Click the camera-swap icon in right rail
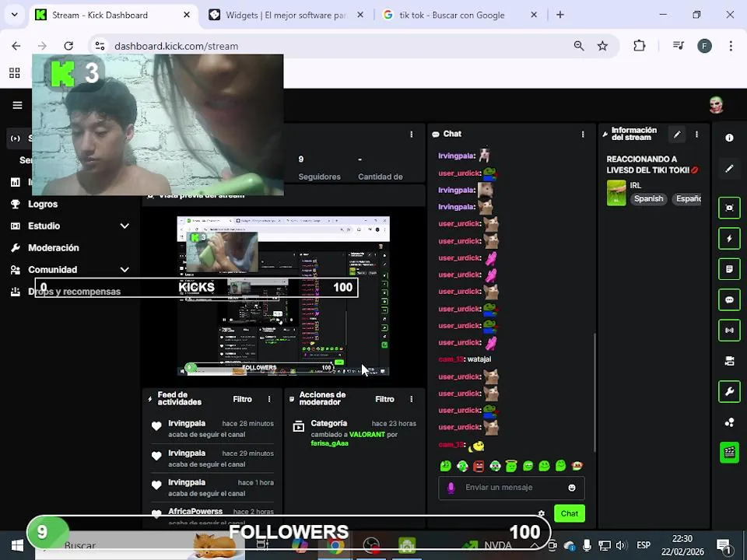The image size is (747, 560). (x=729, y=362)
